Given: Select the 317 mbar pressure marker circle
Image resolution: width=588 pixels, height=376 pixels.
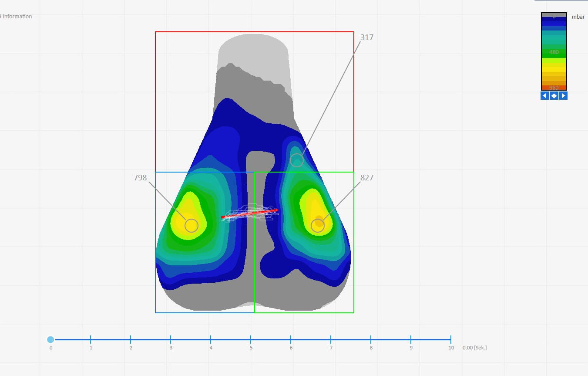Looking at the screenshot, I should point(297,160).
